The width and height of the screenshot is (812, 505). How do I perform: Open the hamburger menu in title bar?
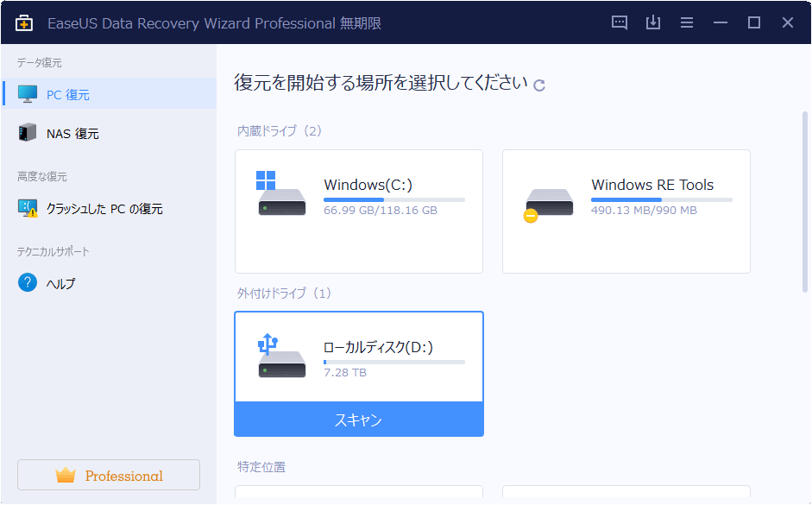[687, 22]
